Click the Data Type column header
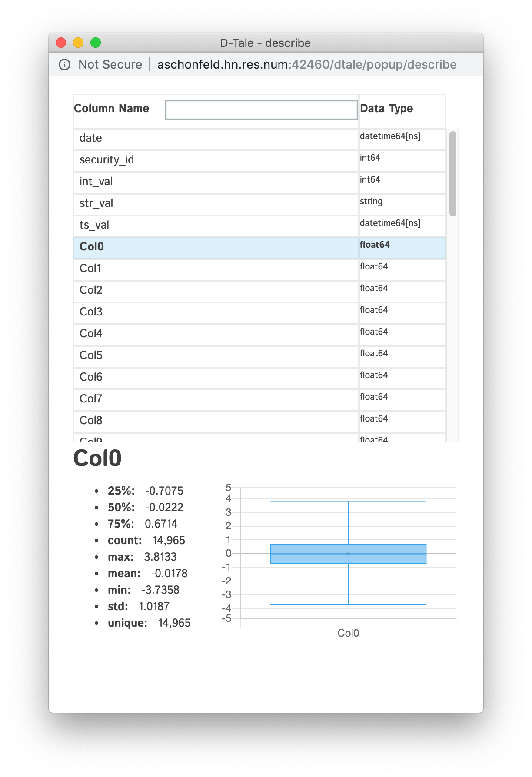This screenshot has height=777, width=532. click(x=386, y=109)
